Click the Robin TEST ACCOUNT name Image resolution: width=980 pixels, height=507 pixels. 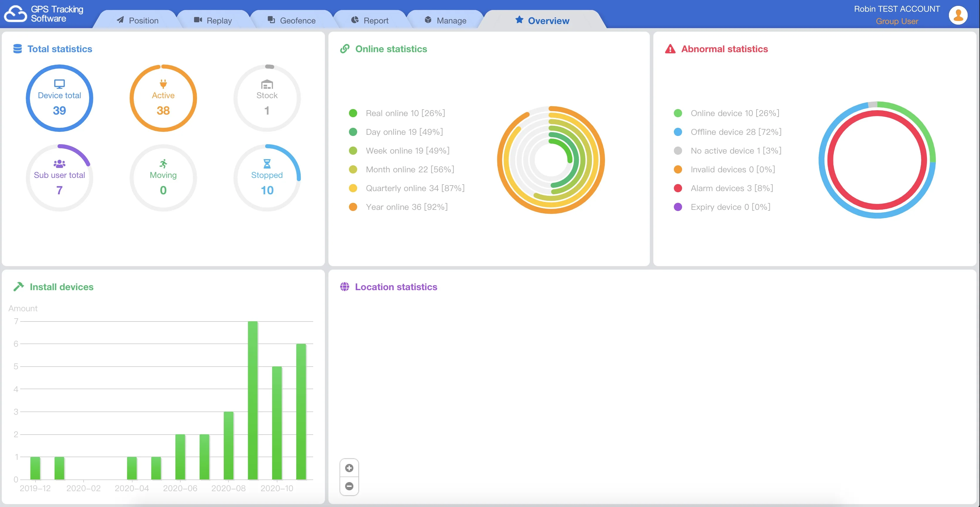tap(896, 9)
